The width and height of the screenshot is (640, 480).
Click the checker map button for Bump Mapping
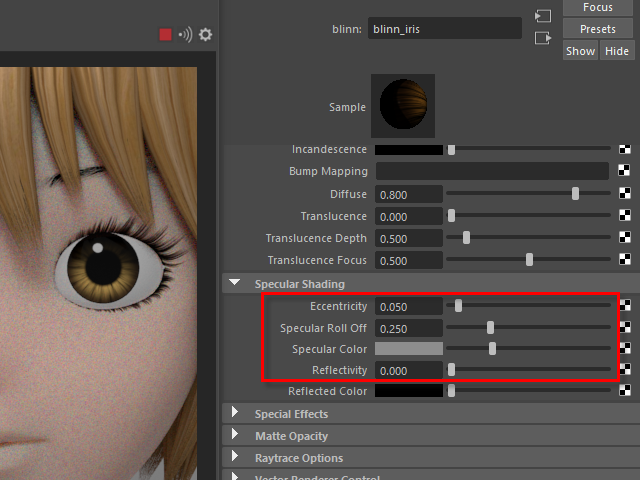pos(625,172)
